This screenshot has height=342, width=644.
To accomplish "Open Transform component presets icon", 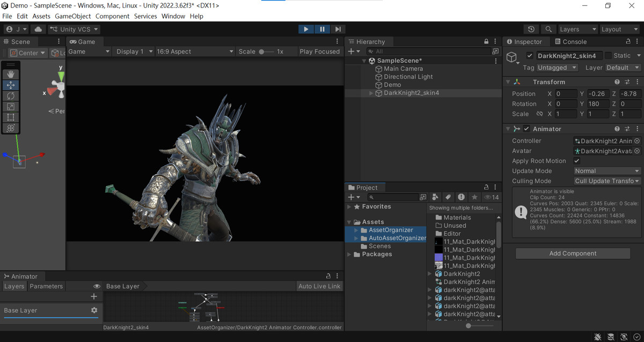I will click(627, 82).
